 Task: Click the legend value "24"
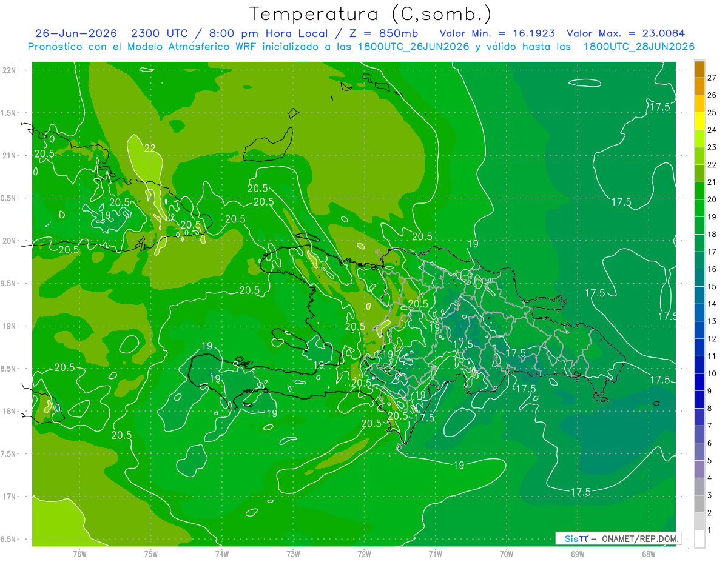tap(712, 130)
